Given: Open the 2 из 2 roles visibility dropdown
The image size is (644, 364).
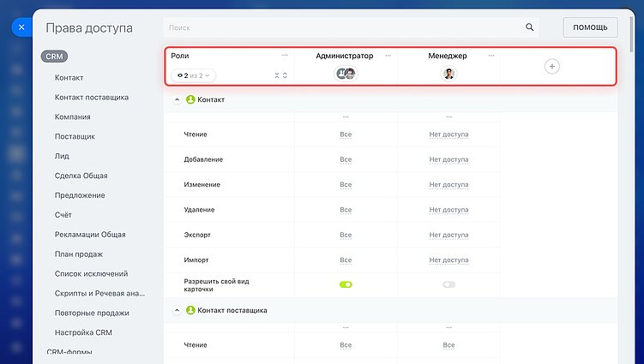Looking at the screenshot, I should [x=194, y=75].
